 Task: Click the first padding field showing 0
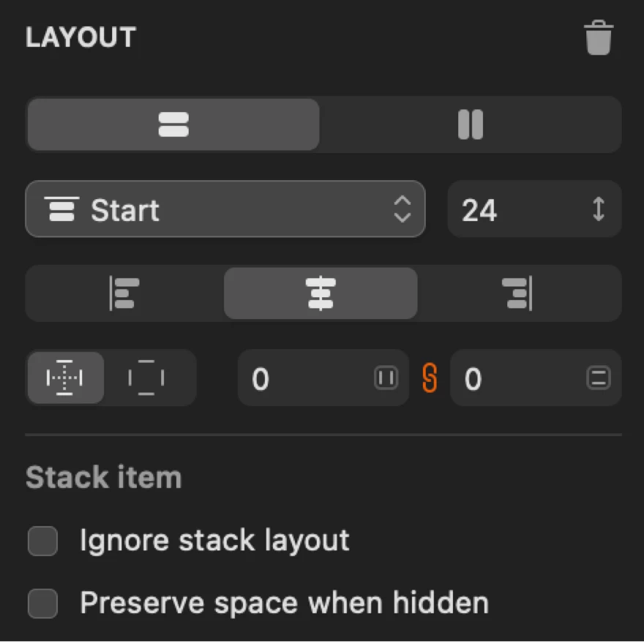(x=307, y=378)
